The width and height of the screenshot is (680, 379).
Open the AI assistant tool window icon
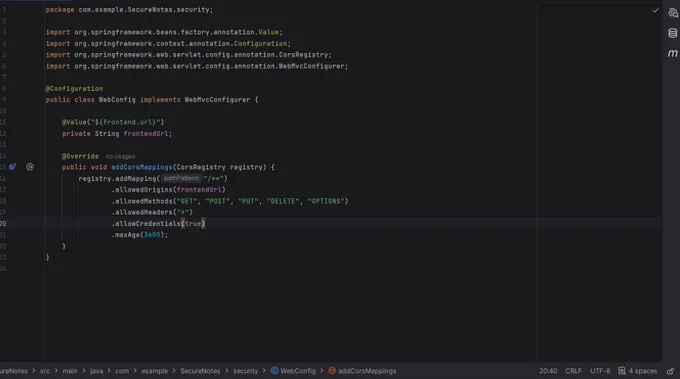[673, 13]
